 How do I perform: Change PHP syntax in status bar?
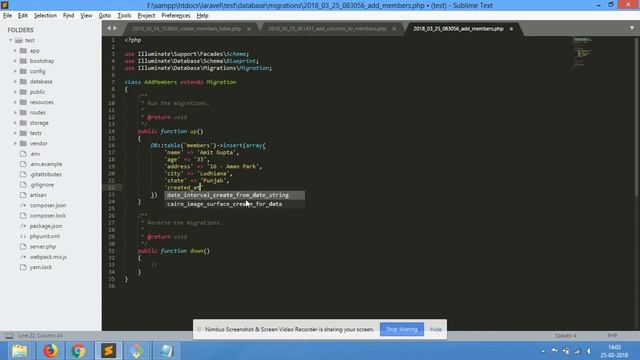pyautogui.click(x=612, y=336)
